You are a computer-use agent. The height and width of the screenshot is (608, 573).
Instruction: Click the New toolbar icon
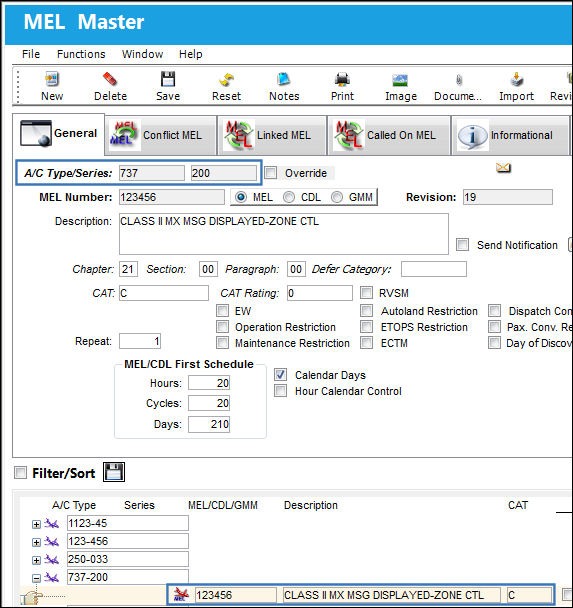point(52,79)
